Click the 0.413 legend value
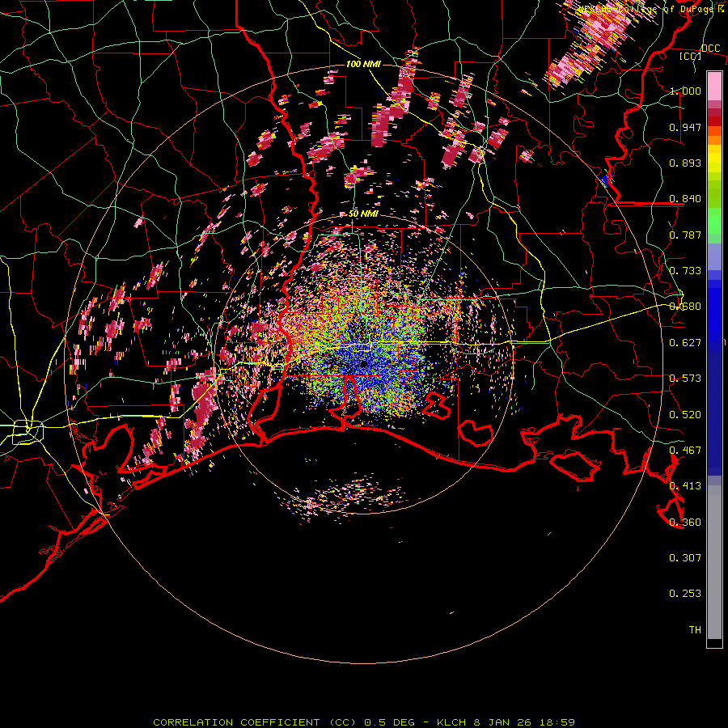Screen dimensions: 728x728 [x=685, y=486]
